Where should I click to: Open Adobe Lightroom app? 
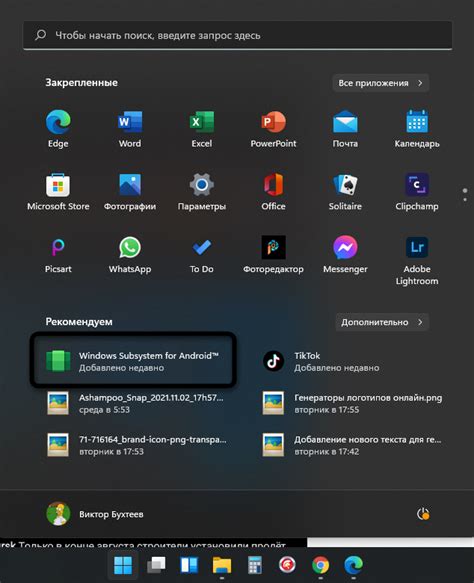(417, 260)
